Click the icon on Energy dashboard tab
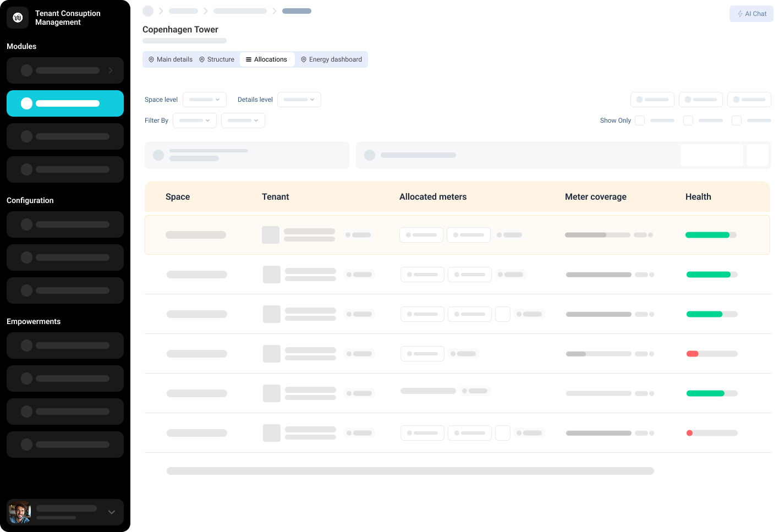 [x=304, y=59]
